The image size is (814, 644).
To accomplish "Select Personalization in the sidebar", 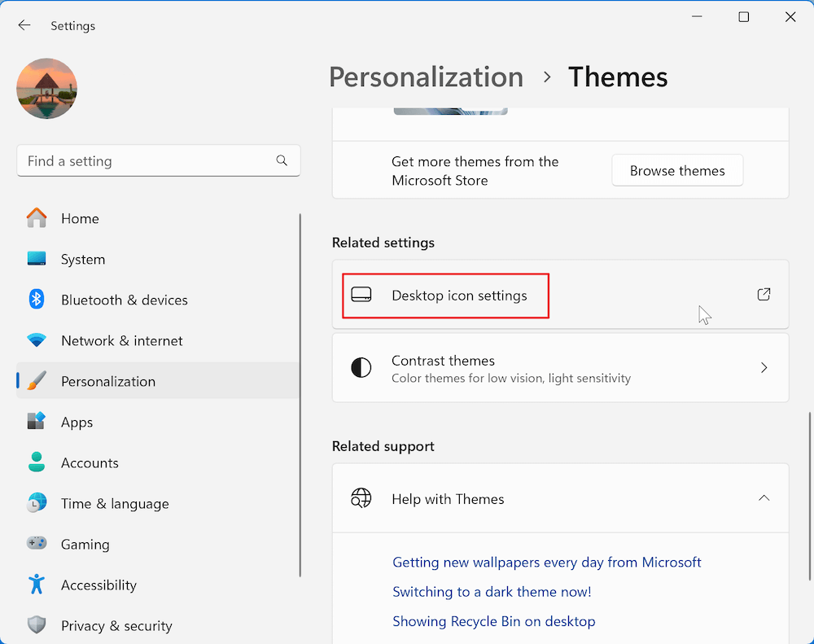I will pos(107,381).
